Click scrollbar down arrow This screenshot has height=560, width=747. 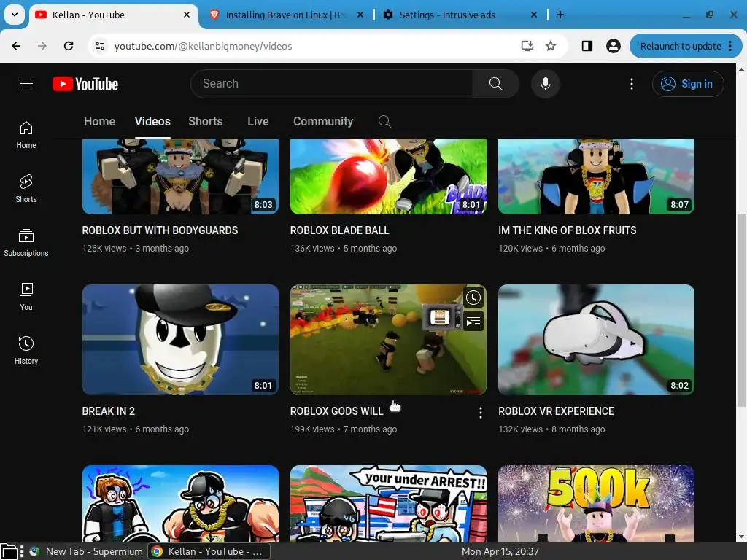741,537
